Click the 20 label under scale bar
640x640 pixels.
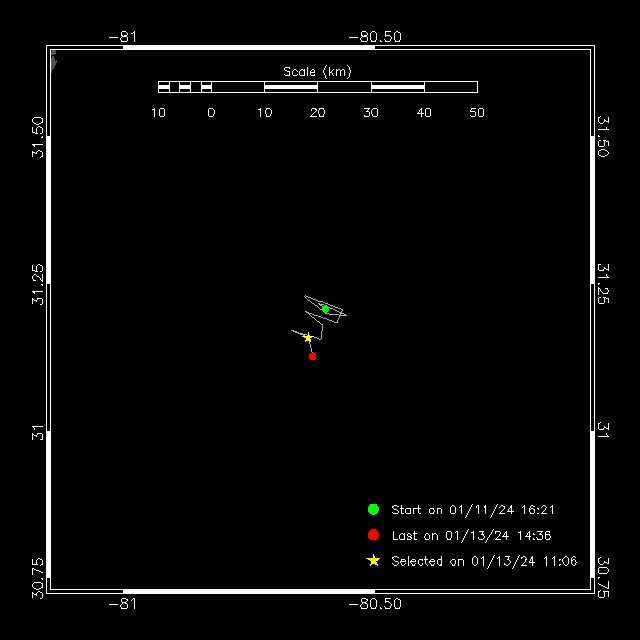tap(318, 113)
